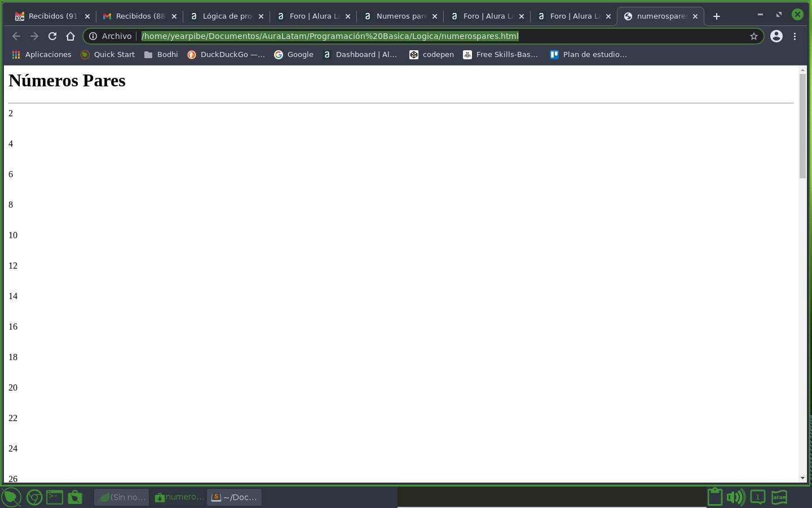
Task: Click the latam keyboard layout icon
Action: [x=779, y=497]
